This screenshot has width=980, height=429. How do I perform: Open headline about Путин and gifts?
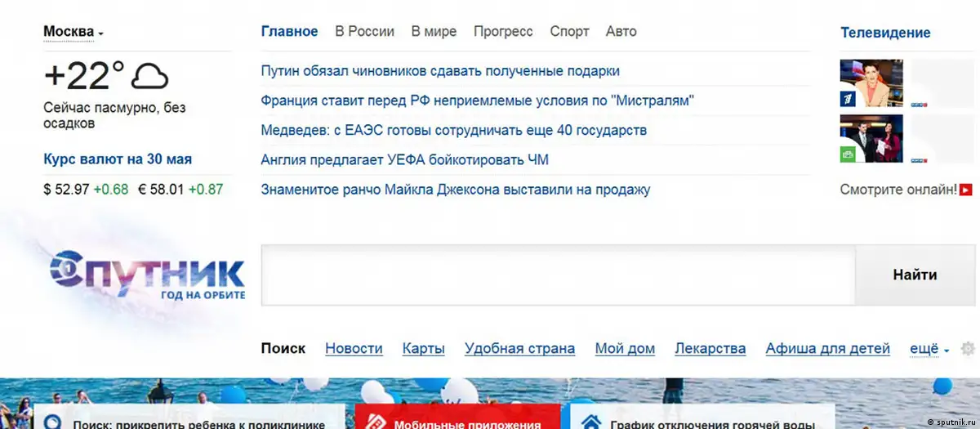[x=439, y=71]
